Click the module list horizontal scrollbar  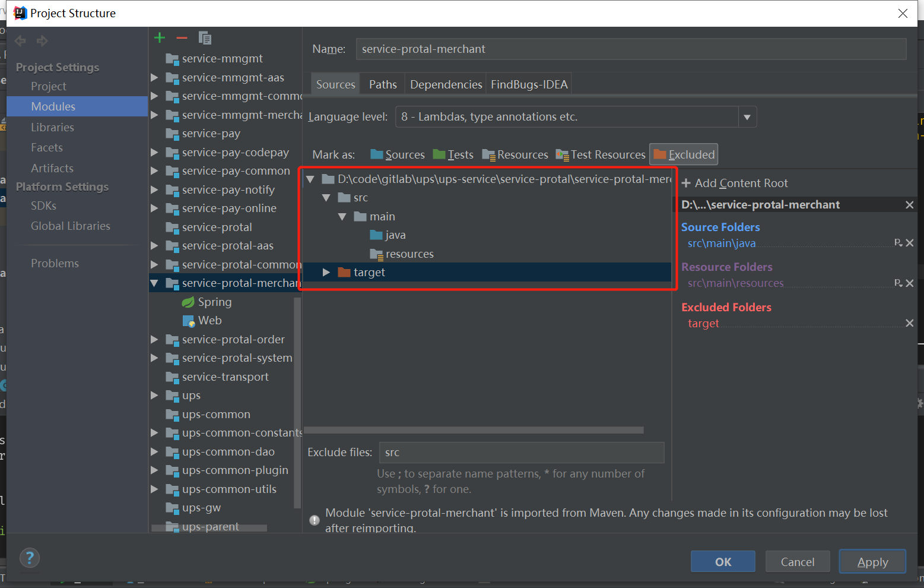coord(209,528)
